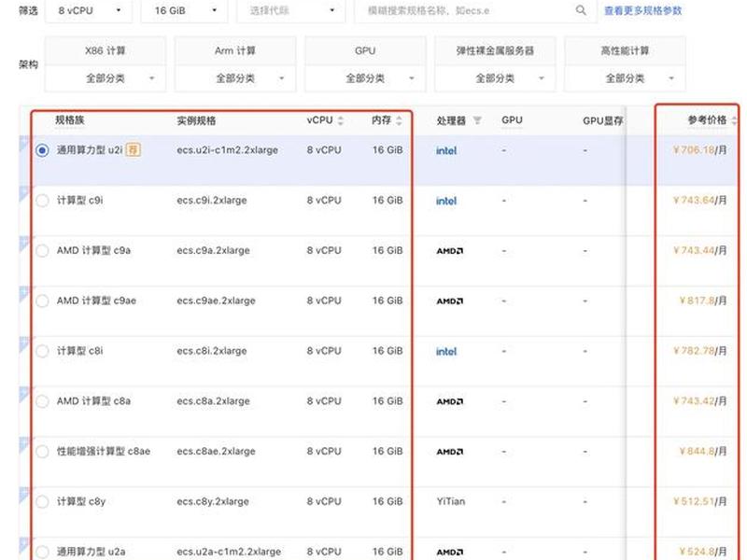Click the 参考价格 column header
This screenshot has width=747, height=560.
[707, 120]
